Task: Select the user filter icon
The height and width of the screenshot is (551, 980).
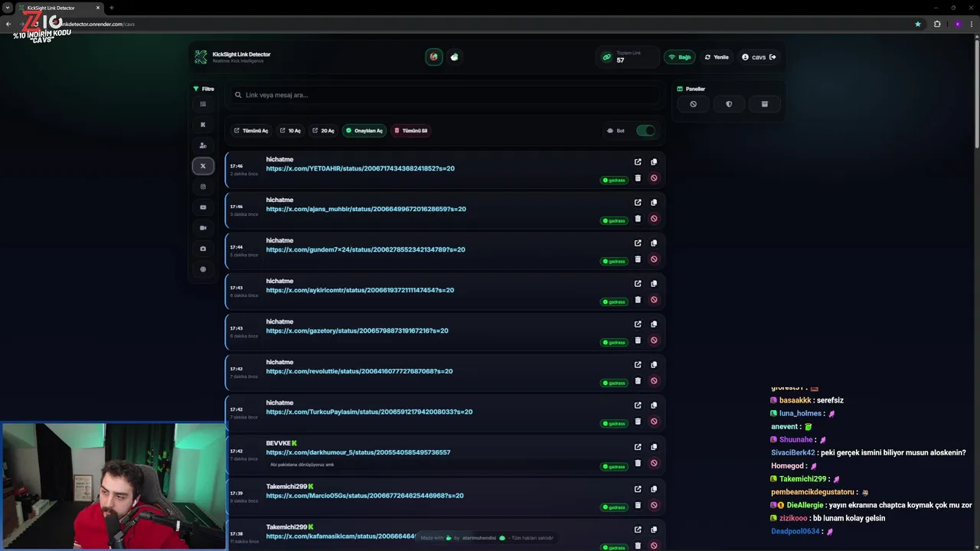Action: [x=203, y=145]
